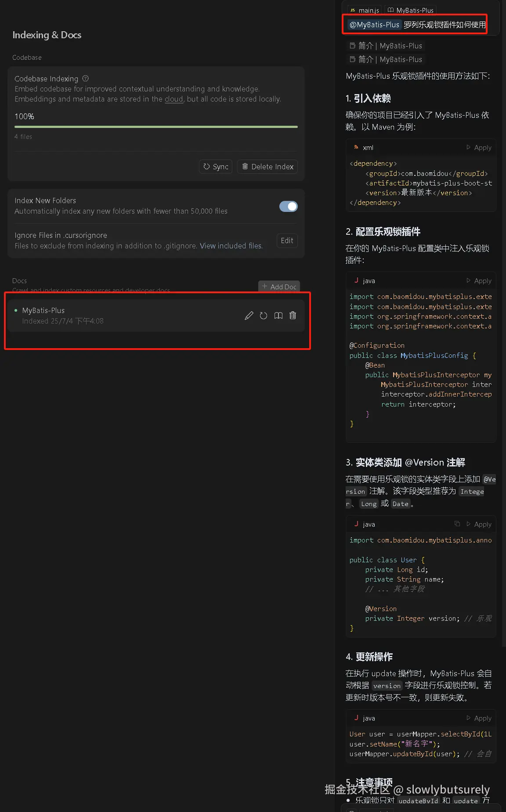This screenshot has width=506, height=812.
Task: Open the View included files link
Action: tap(231, 246)
